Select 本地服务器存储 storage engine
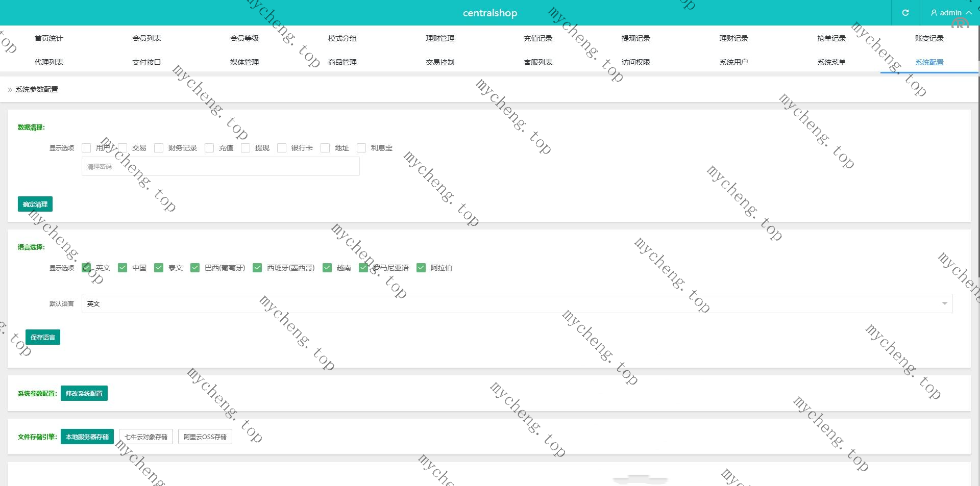 click(87, 437)
